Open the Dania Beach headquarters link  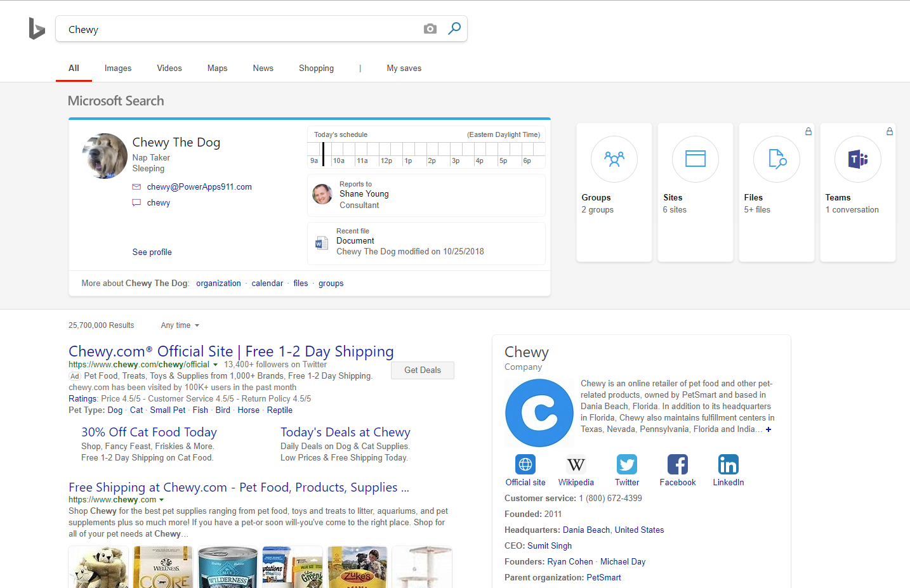tap(586, 530)
